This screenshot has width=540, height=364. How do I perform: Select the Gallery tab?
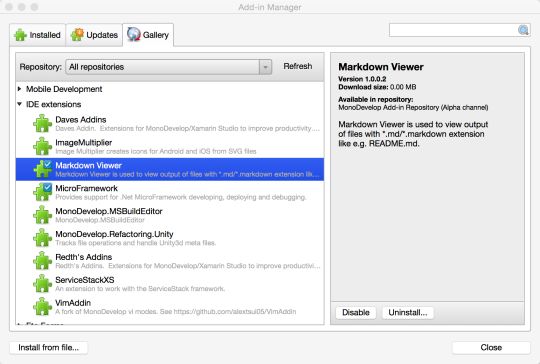coord(148,35)
